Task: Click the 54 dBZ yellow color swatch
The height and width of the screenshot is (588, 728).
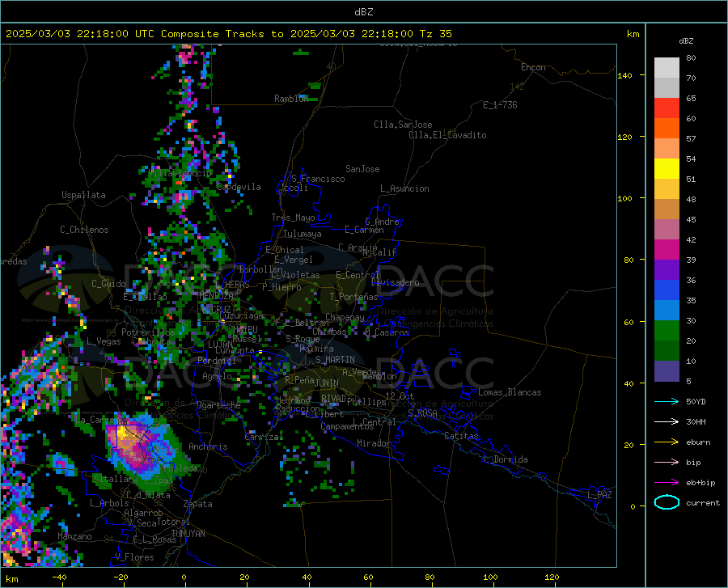Action: point(667,168)
